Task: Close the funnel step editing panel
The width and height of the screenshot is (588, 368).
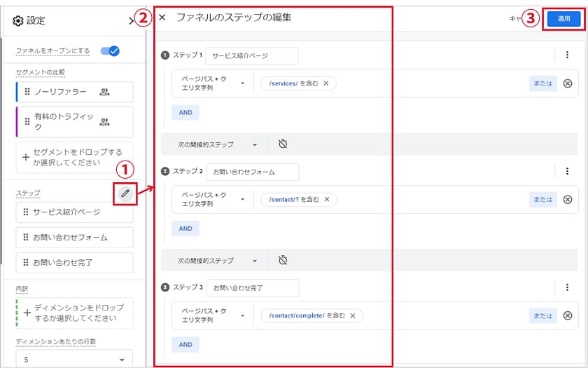Action: tap(162, 18)
